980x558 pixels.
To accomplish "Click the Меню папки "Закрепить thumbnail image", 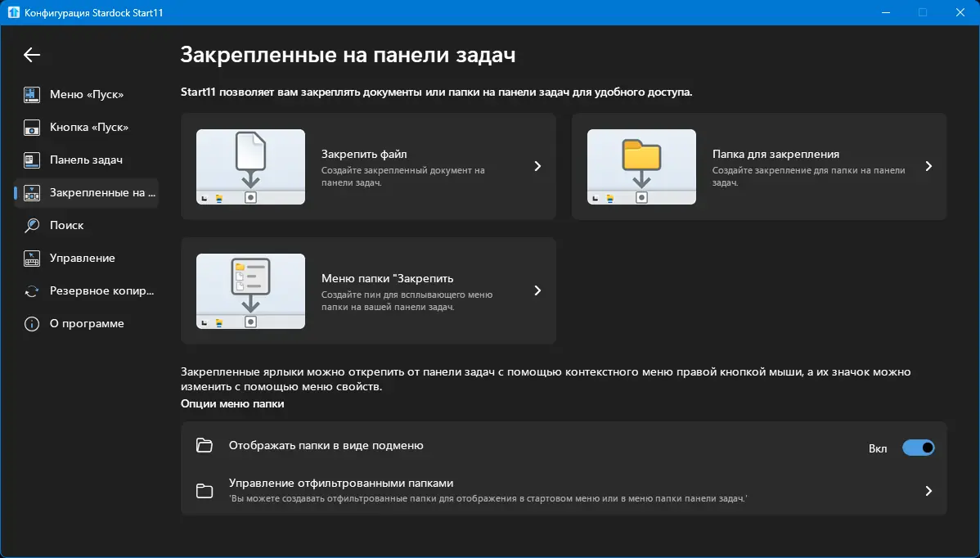I will pos(250,291).
